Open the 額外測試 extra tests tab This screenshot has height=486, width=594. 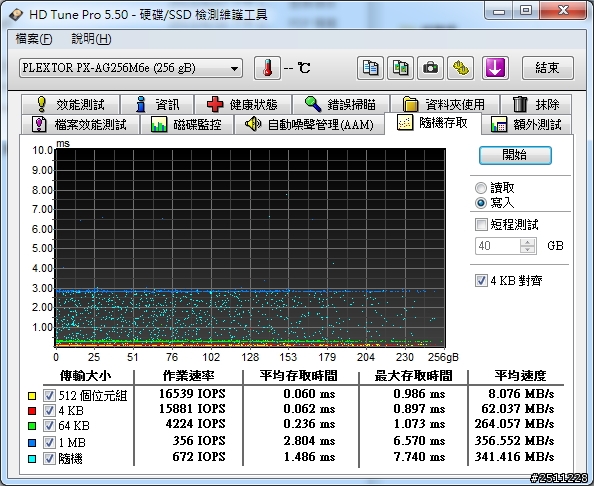point(527,125)
